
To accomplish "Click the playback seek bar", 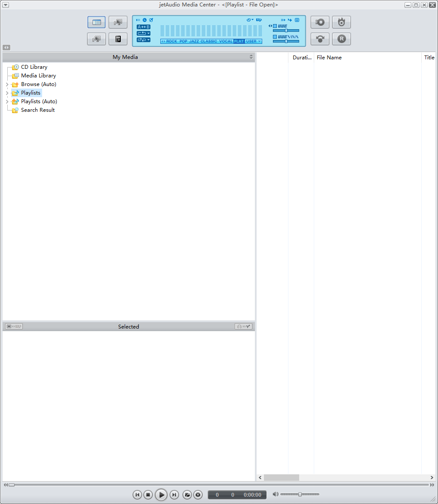I will pyautogui.click(x=219, y=485).
